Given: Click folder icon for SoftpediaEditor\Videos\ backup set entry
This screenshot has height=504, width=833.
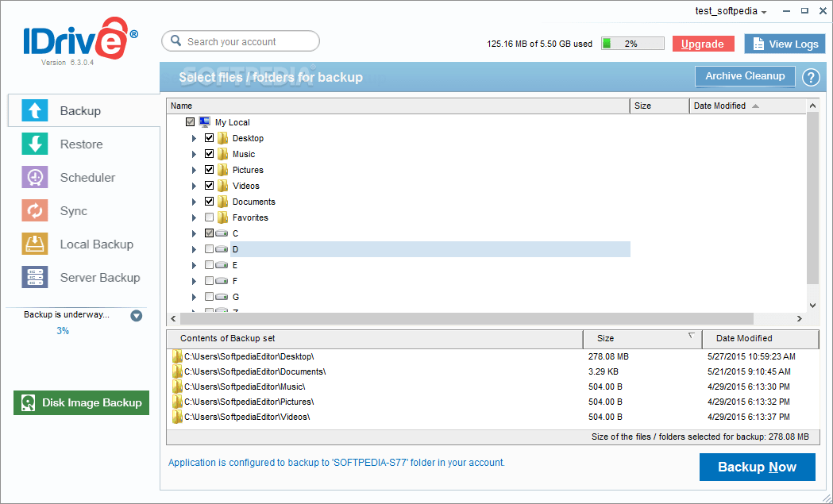Looking at the screenshot, I should coord(177,417).
